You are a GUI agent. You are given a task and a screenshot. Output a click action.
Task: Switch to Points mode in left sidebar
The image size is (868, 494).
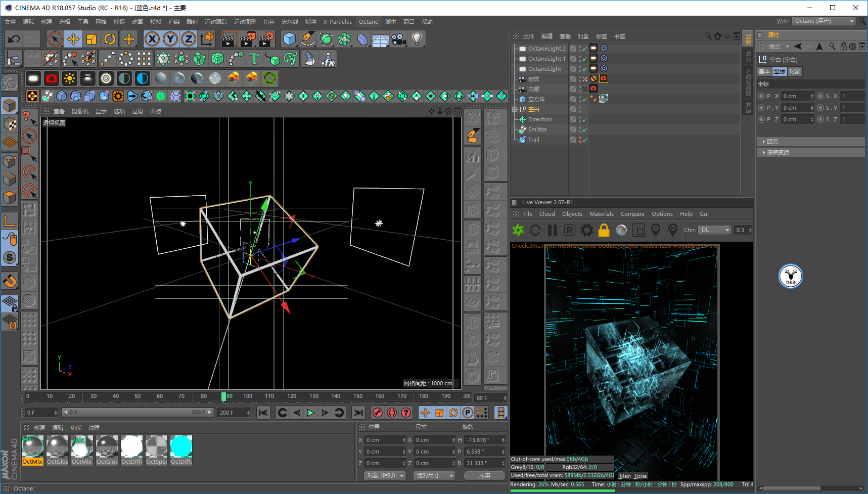click(10, 161)
